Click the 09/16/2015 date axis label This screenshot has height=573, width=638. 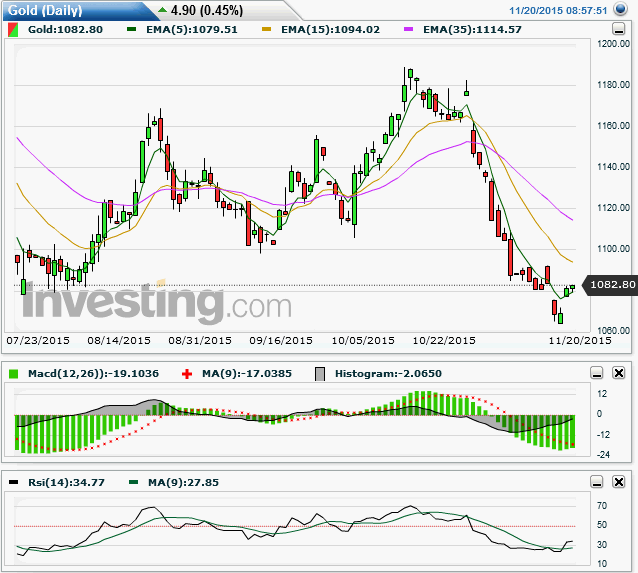(x=281, y=341)
